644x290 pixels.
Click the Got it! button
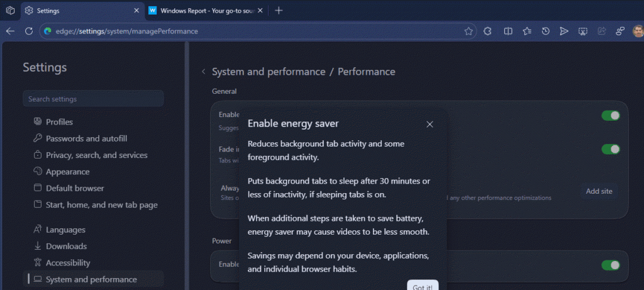[423, 286]
